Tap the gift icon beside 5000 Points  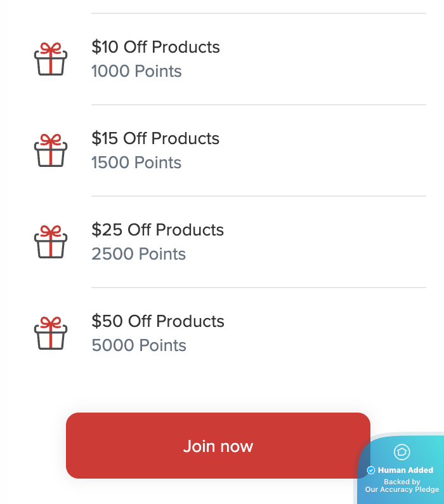coord(50,333)
